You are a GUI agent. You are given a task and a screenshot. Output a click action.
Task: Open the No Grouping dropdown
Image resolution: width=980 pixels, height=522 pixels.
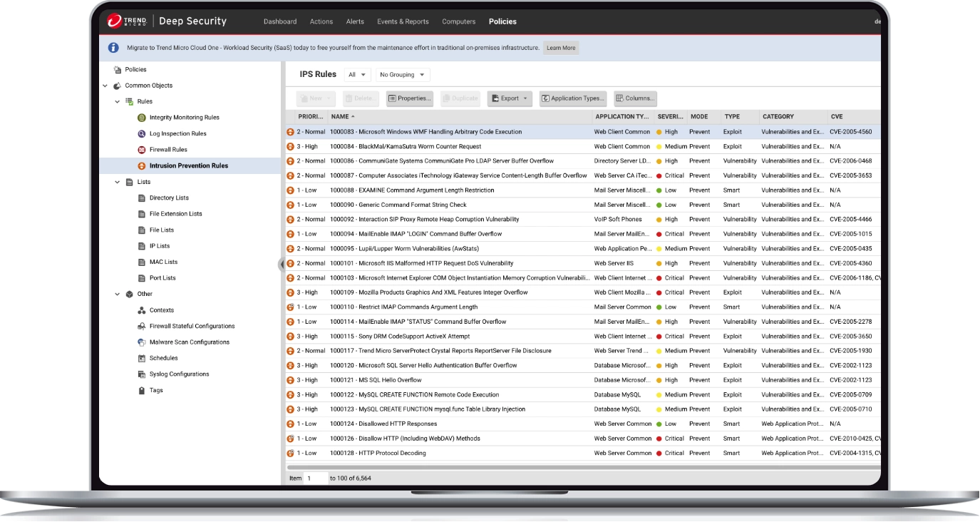(x=403, y=75)
